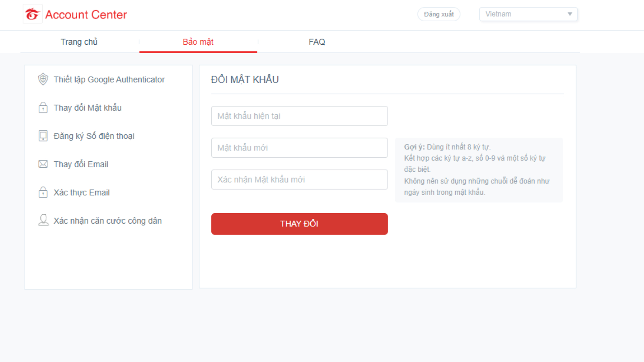Submit with the THAY ĐỔI button
The width and height of the screenshot is (644, 362).
click(299, 224)
